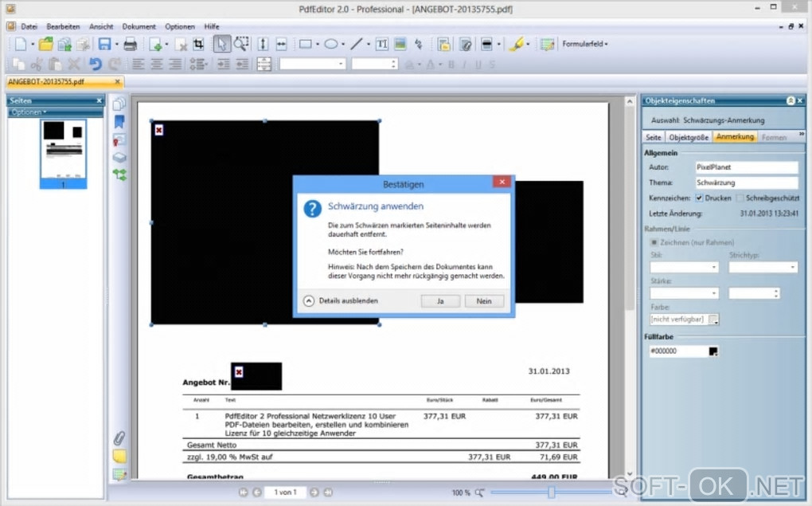
Task: Switch to the Objektgröße tab
Action: [x=689, y=137]
